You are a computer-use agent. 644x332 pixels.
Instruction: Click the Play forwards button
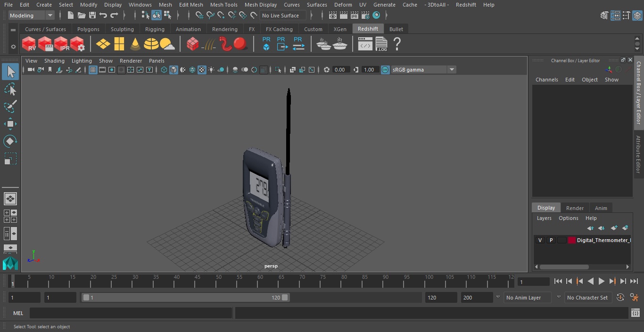[602, 281]
